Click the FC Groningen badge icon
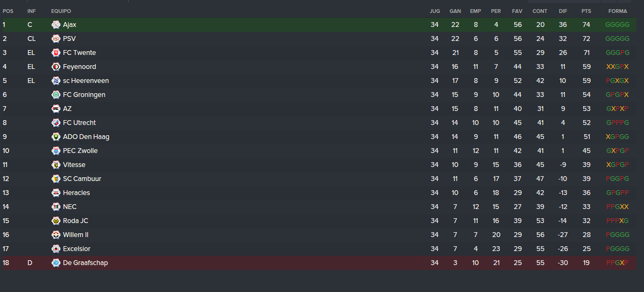The height and width of the screenshot is (292, 644). (56, 94)
